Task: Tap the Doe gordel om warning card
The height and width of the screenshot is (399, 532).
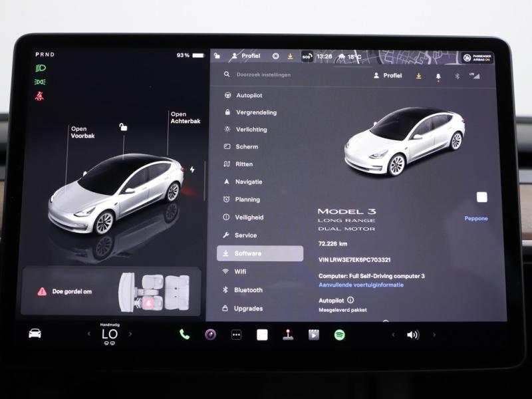Action: click(110, 291)
